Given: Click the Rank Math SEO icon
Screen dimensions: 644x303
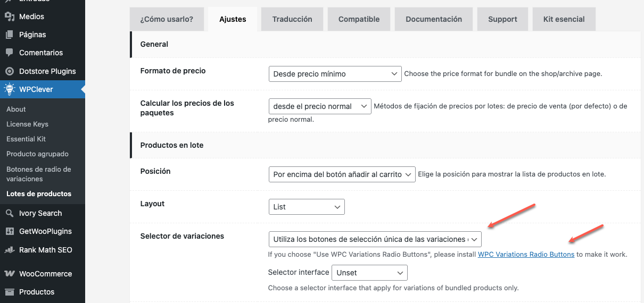Looking at the screenshot, I should click(x=10, y=250).
